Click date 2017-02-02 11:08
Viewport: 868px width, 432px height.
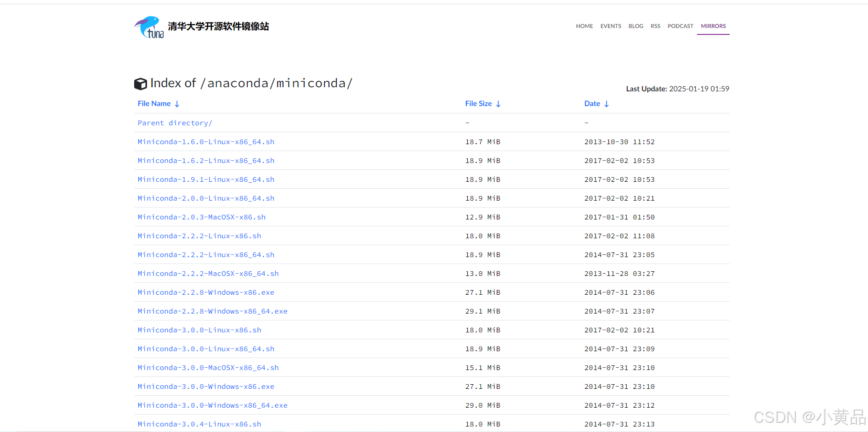619,236
